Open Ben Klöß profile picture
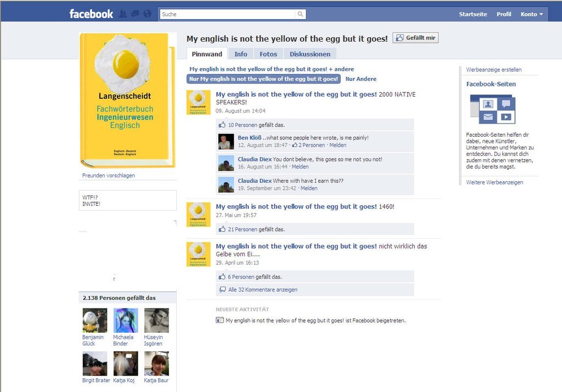 pyautogui.click(x=226, y=141)
